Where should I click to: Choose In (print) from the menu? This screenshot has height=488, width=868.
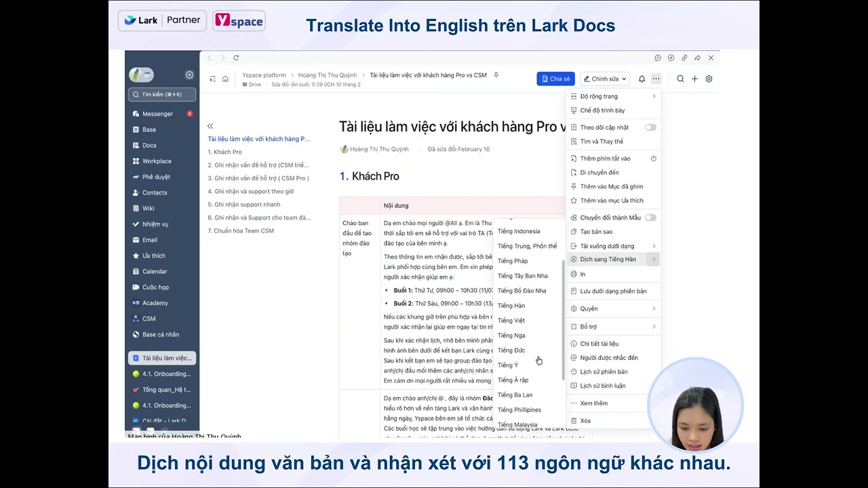(x=613, y=274)
